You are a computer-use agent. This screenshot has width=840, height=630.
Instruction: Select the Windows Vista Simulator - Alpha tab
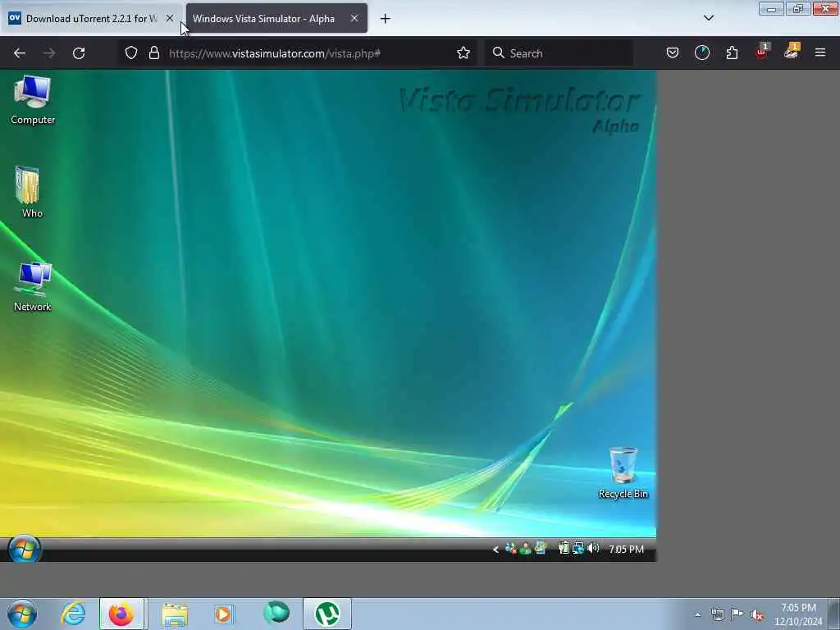[276, 19]
